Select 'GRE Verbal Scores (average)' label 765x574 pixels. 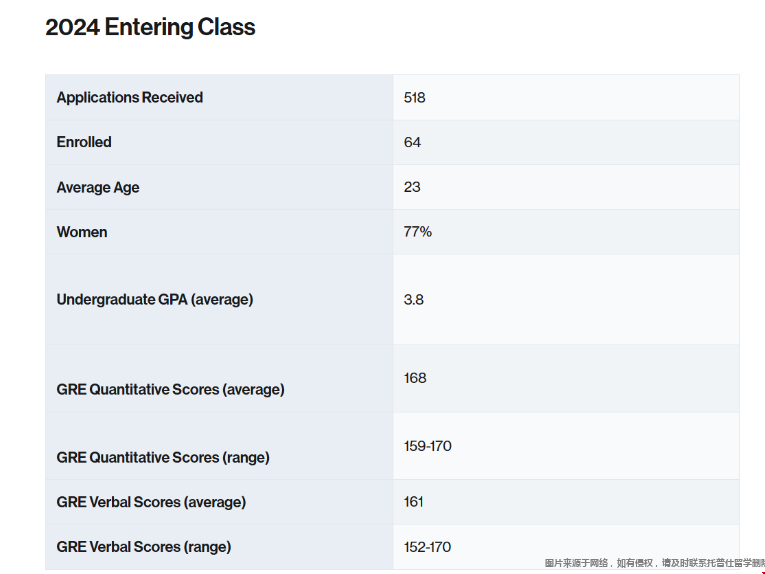151,502
